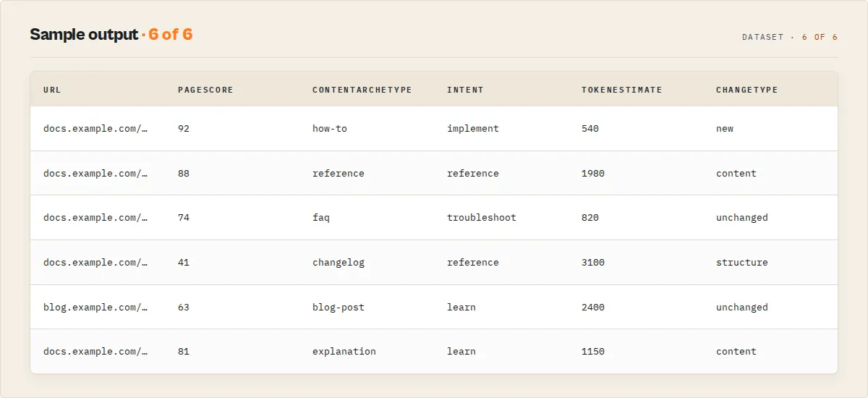Select the 'how-to' archetype cell
868x398 pixels.
pyautogui.click(x=330, y=129)
